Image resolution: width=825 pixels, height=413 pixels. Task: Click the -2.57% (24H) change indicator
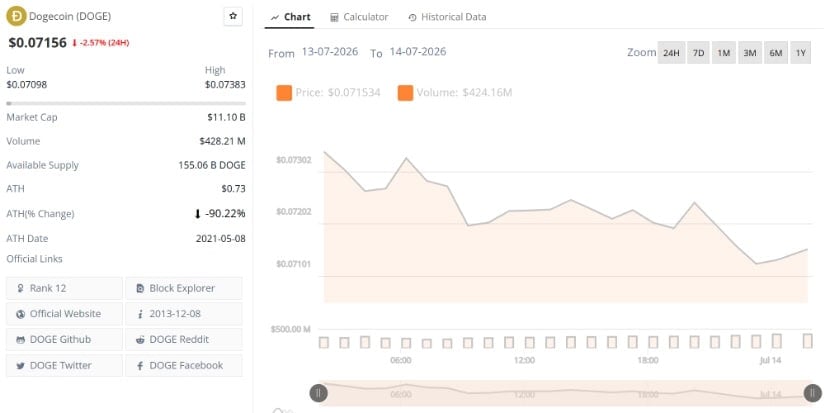100,43
